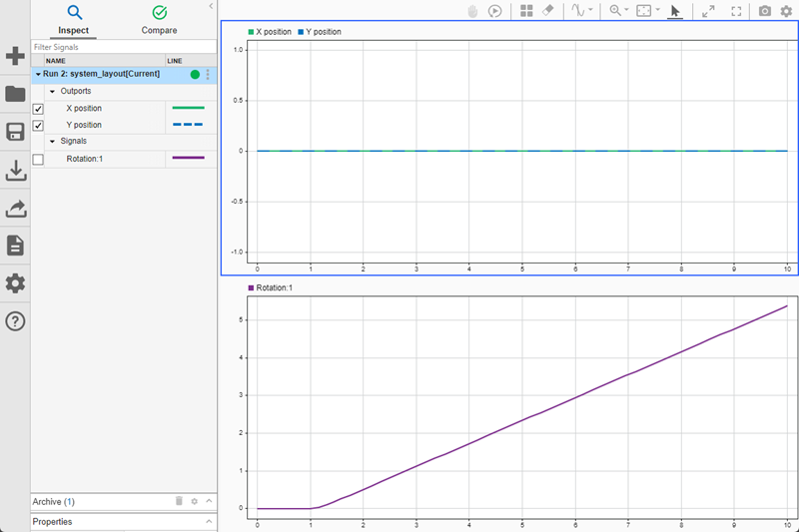
Task: Delete archived runs with trash button
Action: [x=179, y=501]
